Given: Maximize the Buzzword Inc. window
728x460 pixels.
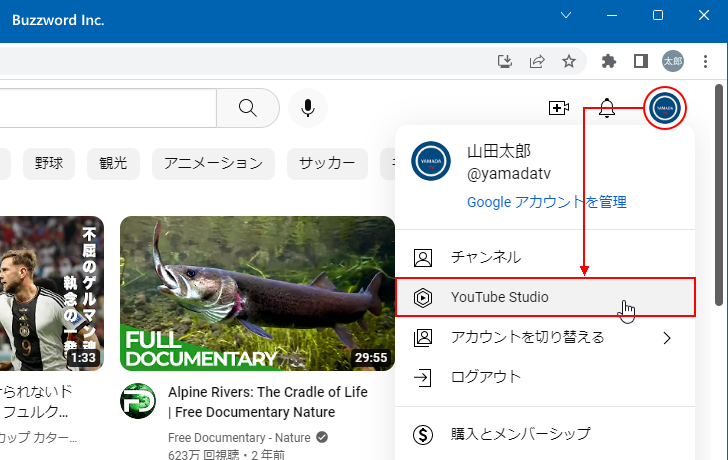Looking at the screenshot, I should click(657, 15).
